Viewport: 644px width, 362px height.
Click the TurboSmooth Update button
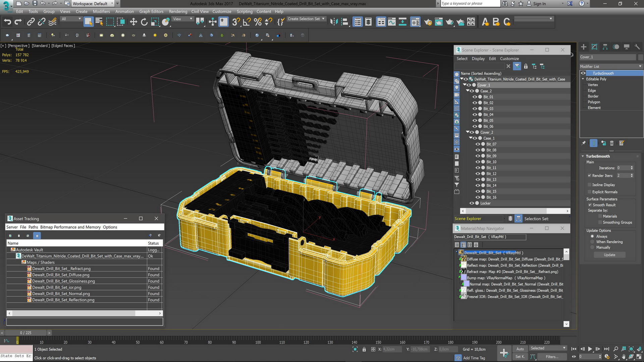click(x=609, y=255)
